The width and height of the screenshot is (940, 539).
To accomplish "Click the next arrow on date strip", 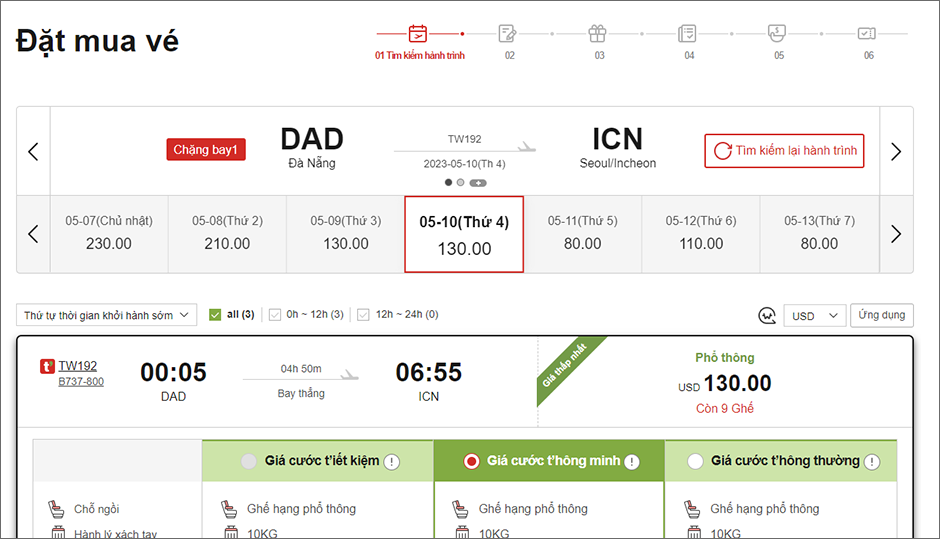I will point(896,234).
